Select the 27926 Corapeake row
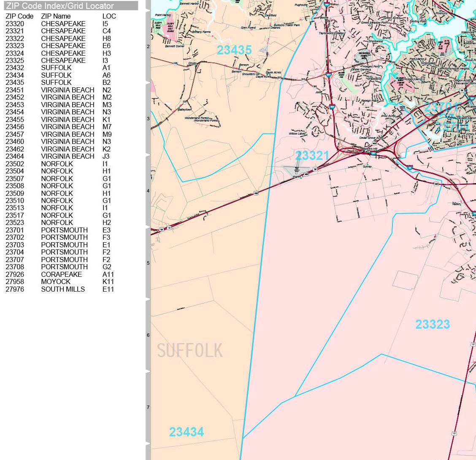The width and height of the screenshot is (476, 460). tap(61, 274)
